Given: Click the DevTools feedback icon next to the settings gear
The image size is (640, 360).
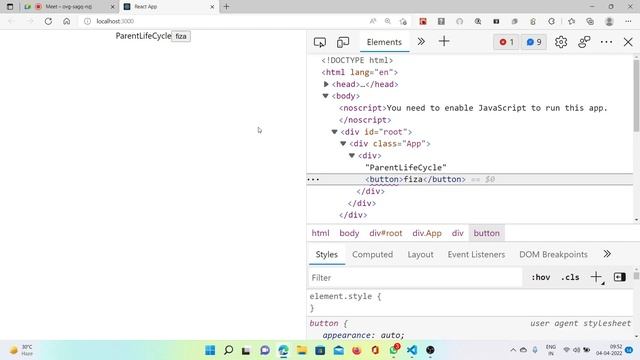Looking at the screenshot, I should pos(584,42).
